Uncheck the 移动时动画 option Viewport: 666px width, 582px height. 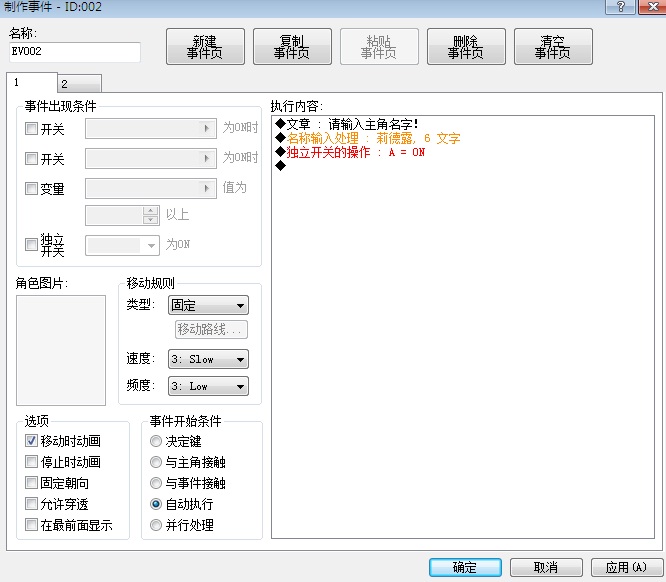[x=31, y=441]
